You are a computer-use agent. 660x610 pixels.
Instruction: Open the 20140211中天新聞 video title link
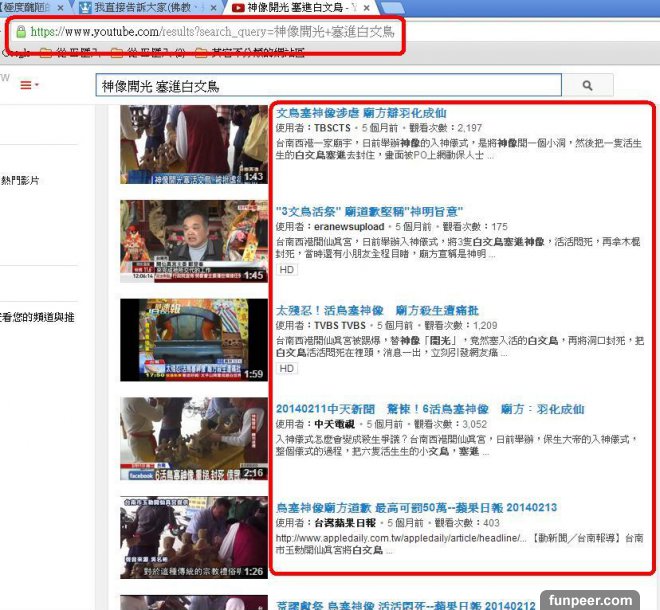[430, 409]
